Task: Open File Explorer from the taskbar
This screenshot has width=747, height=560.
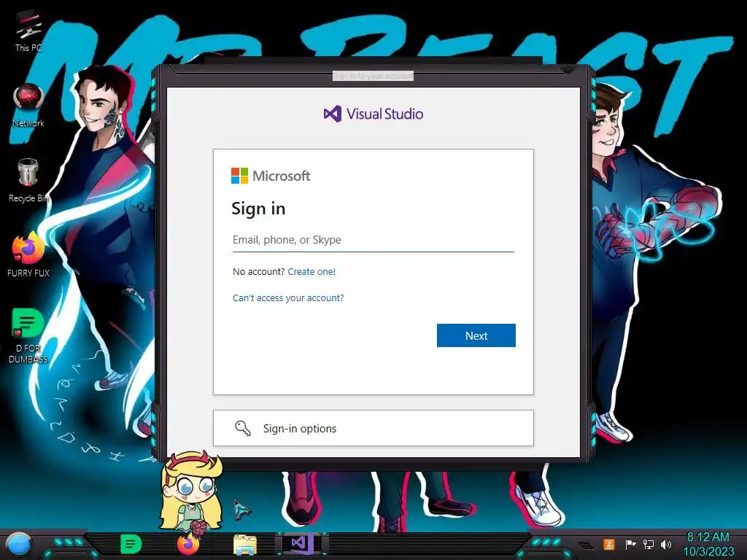Action: [245, 545]
